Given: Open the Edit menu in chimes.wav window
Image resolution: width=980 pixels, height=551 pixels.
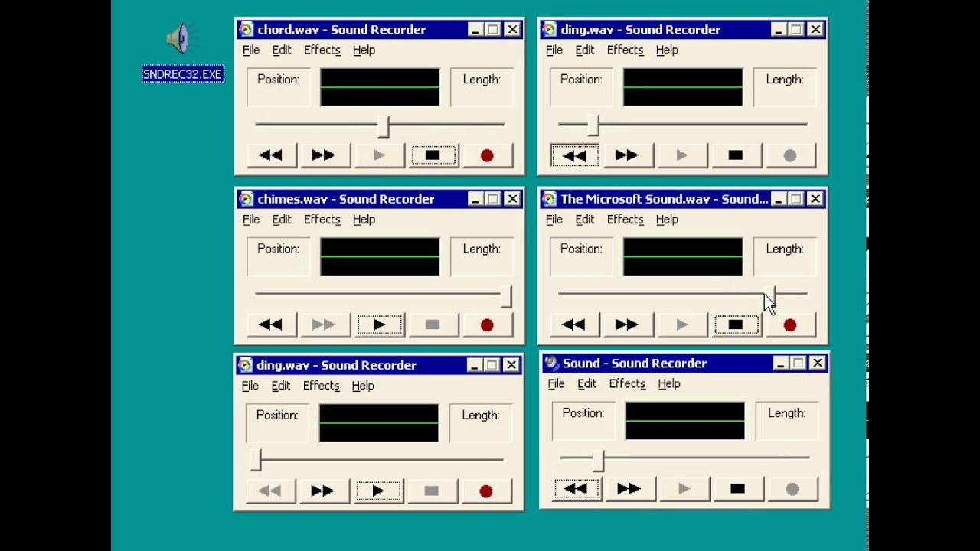Looking at the screenshot, I should (x=282, y=219).
